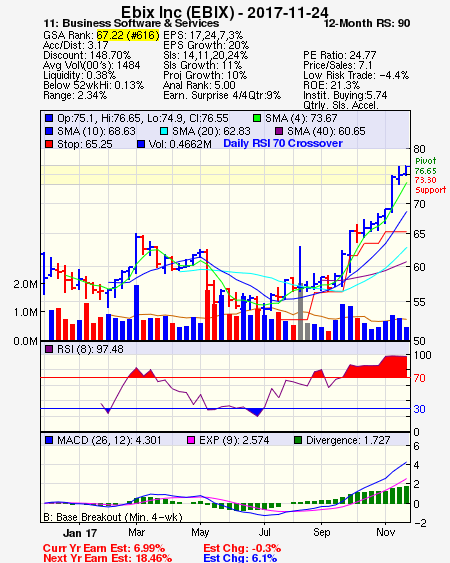Click the highlighted GSA Rank value 67.22 (#616)
450x563 pixels.
128,35
